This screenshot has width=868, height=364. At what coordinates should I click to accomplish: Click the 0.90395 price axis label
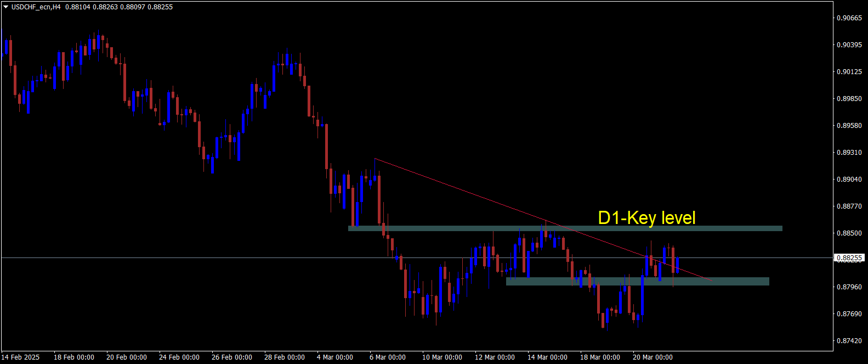[849, 45]
